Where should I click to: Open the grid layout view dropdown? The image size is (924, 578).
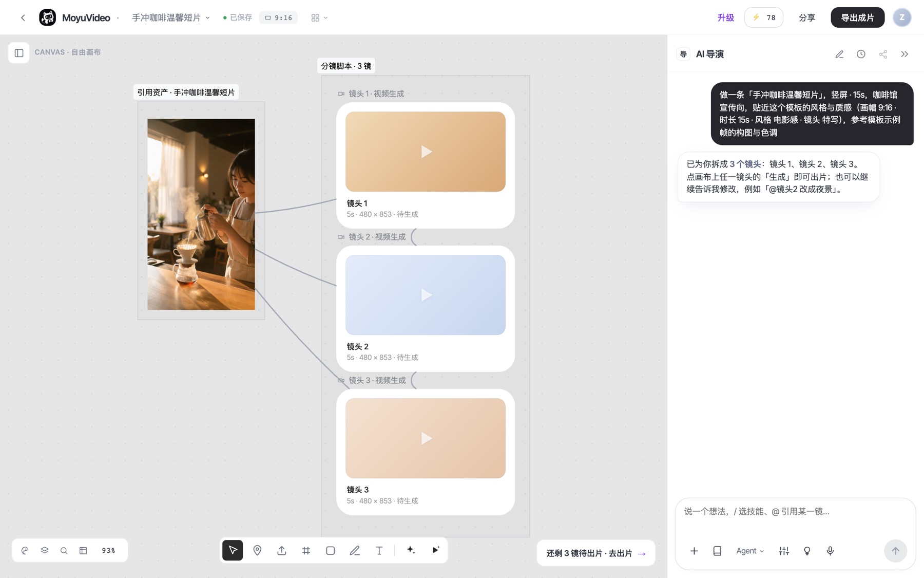319,17
